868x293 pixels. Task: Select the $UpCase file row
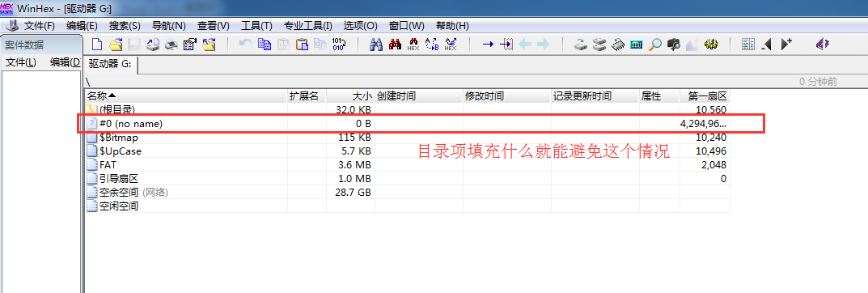point(407,151)
